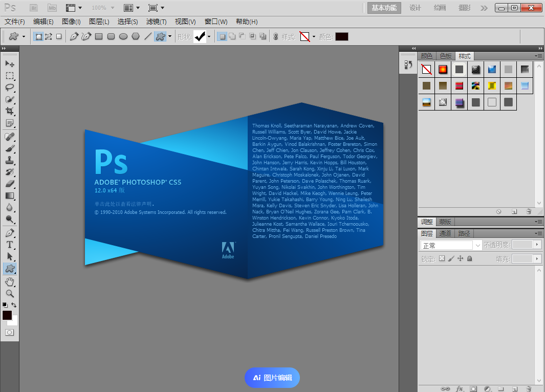Open the 图层(L) menu
Viewport: 545px width, 392px height.
point(99,21)
